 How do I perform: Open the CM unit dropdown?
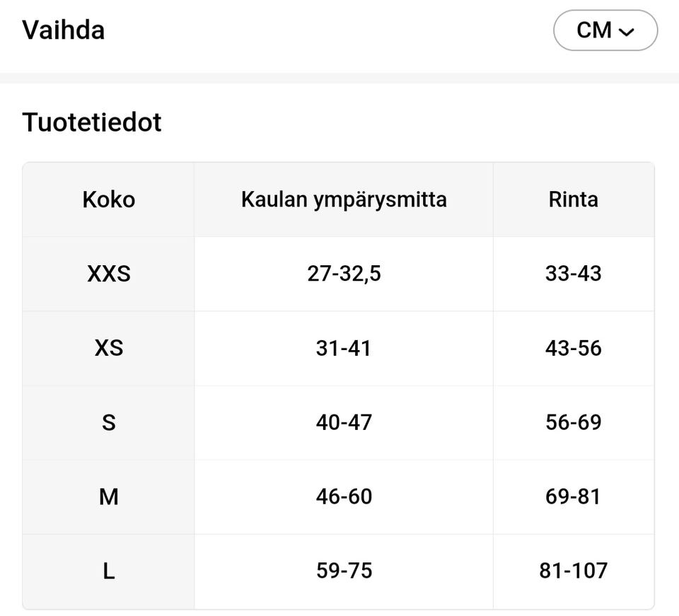point(605,30)
